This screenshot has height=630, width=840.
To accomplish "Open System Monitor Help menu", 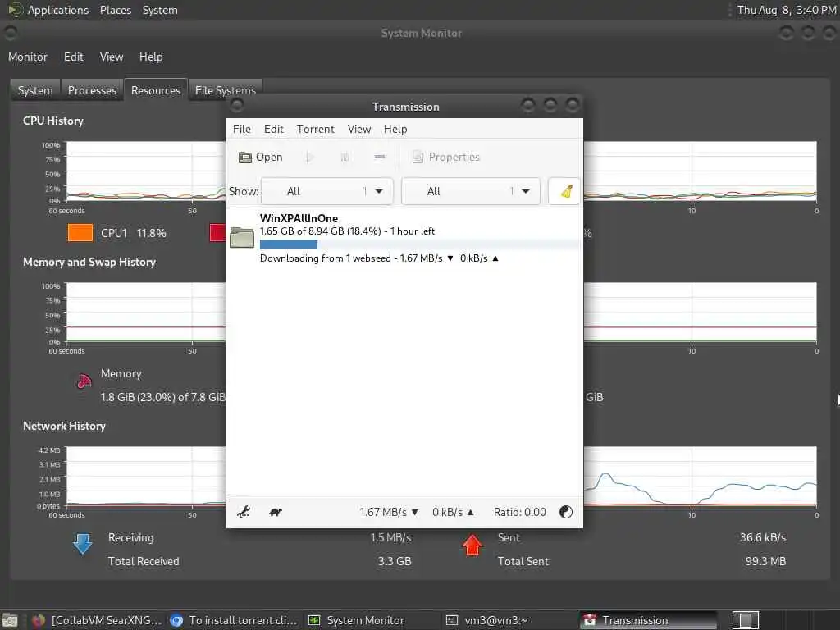I will [x=151, y=57].
